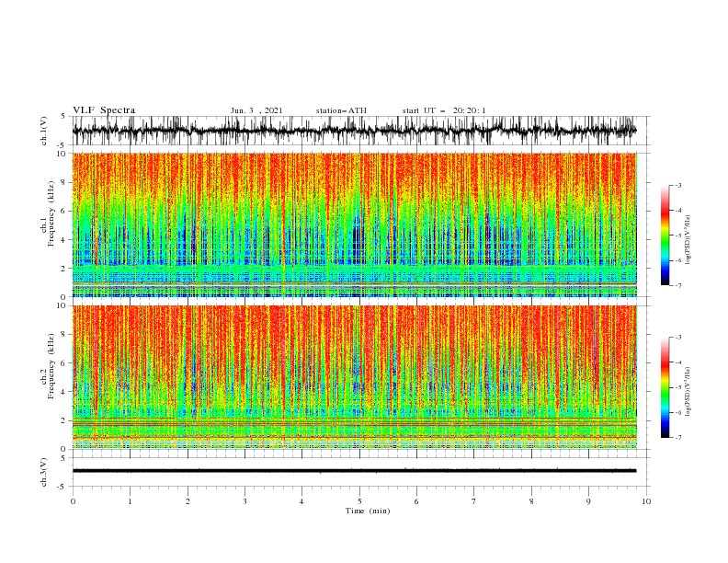
Task: Click the "-5" tick of ch.3(V) axis
Action: 63,487
